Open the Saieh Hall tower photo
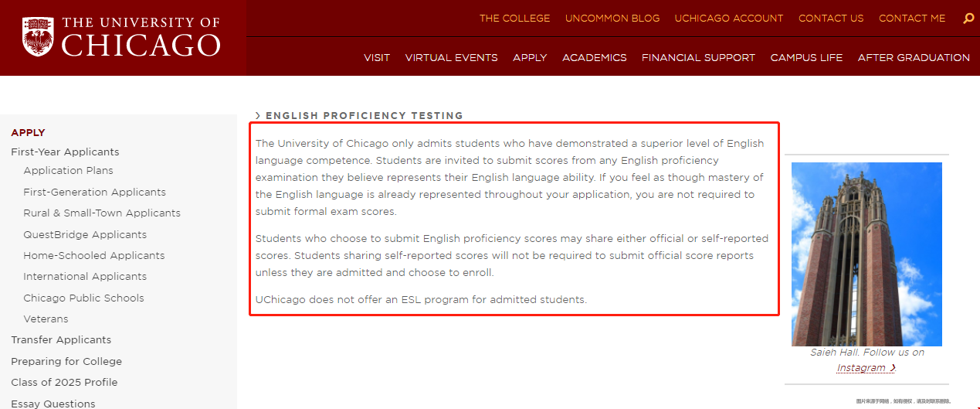Viewport: 980px width, 409px height. pos(866,254)
